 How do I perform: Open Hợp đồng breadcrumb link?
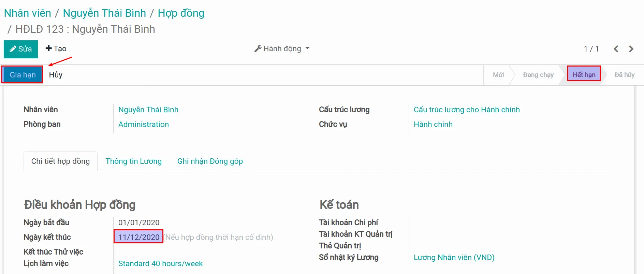click(x=181, y=13)
